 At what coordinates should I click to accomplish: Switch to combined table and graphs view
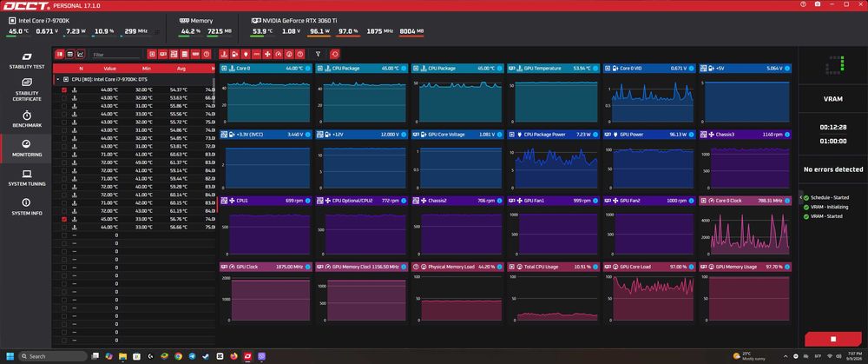pyautogui.click(x=59, y=54)
